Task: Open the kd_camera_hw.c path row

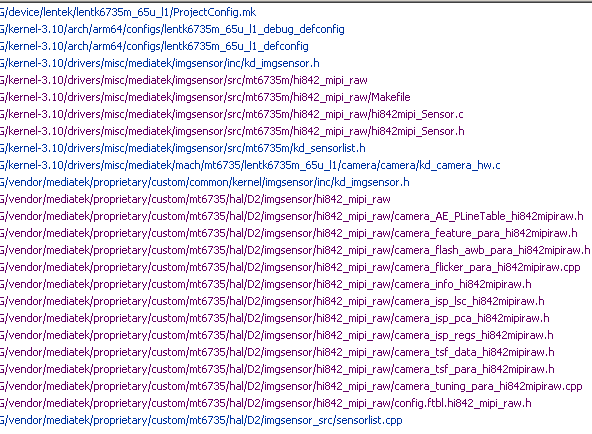Action: point(250,165)
